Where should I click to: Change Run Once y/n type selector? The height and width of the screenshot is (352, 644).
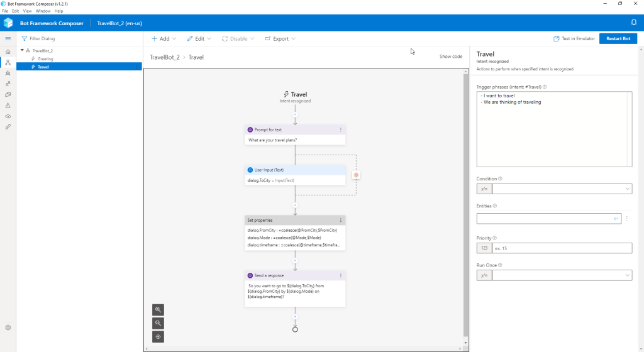[484, 275]
